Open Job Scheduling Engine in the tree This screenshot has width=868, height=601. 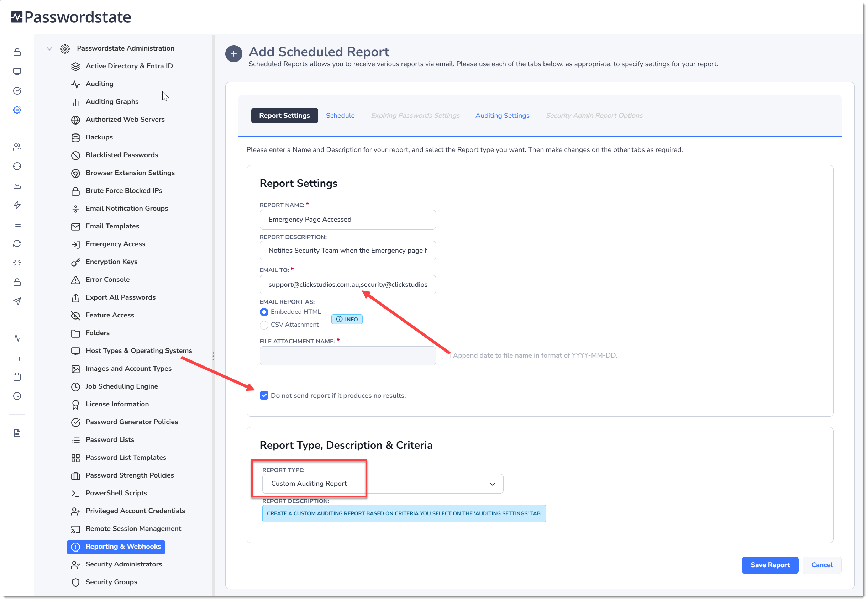point(122,386)
